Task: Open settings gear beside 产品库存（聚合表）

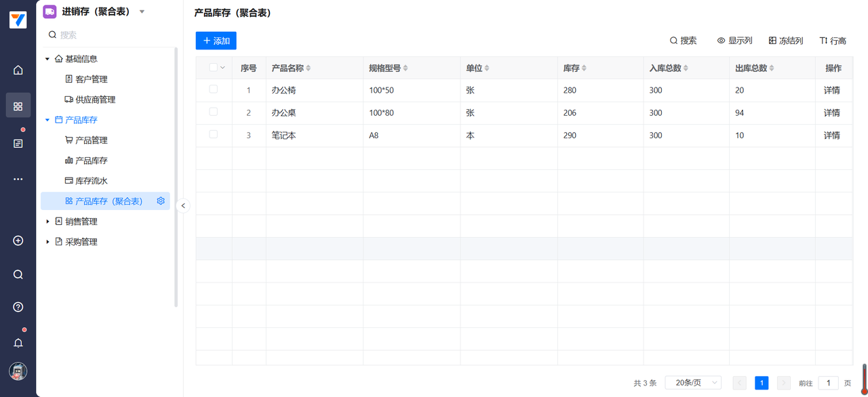Action: pos(161,201)
